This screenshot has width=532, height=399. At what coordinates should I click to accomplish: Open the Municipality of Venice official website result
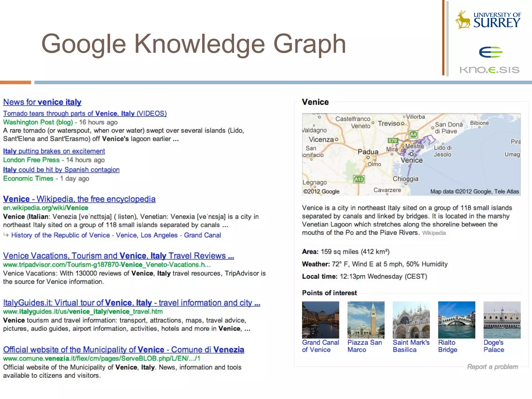tap(124, 350)
